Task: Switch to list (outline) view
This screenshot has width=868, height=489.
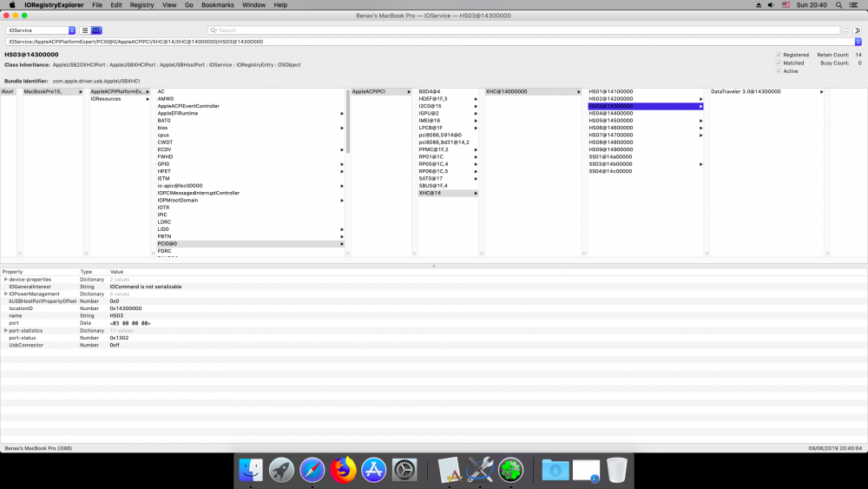Action: (x=85, y=30)
